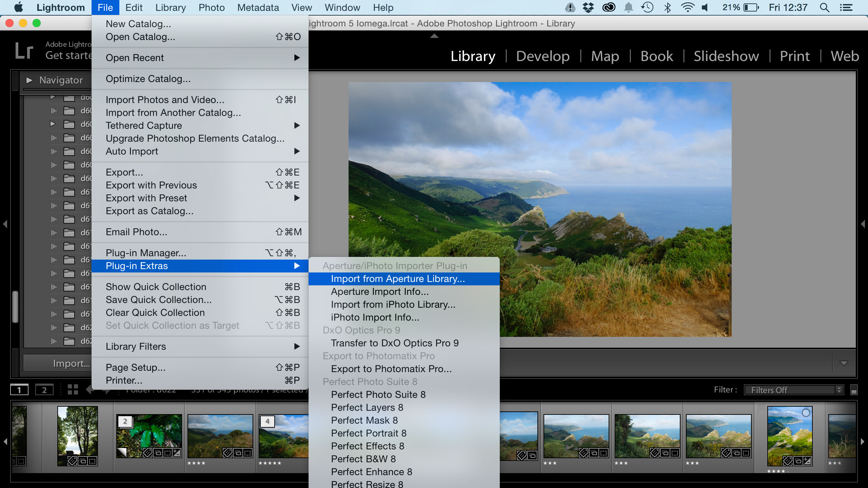Choose Optimize Catalog...

point(200,79)
